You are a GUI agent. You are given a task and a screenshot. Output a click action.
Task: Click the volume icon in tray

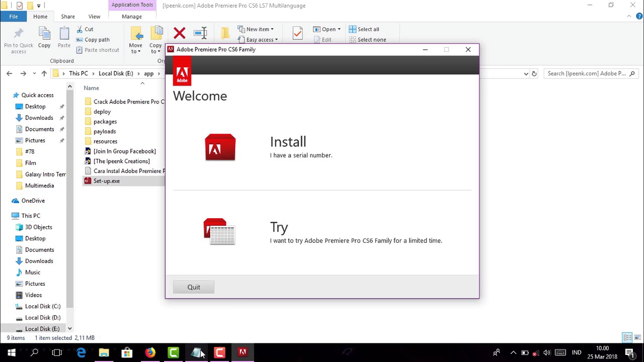547,352
